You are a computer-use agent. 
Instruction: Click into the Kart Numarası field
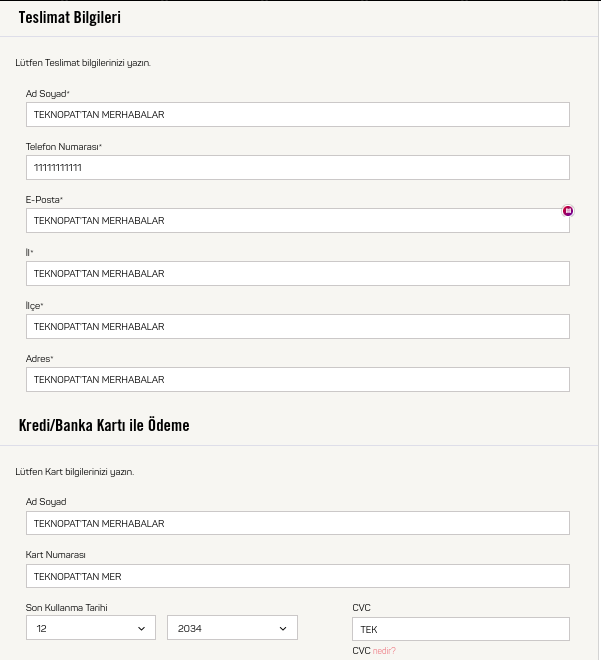[x=298, y=576]
